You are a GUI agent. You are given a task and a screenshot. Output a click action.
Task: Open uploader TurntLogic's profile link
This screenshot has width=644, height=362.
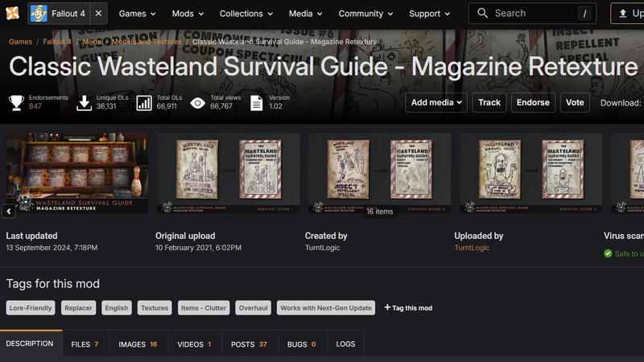[472, 248]
